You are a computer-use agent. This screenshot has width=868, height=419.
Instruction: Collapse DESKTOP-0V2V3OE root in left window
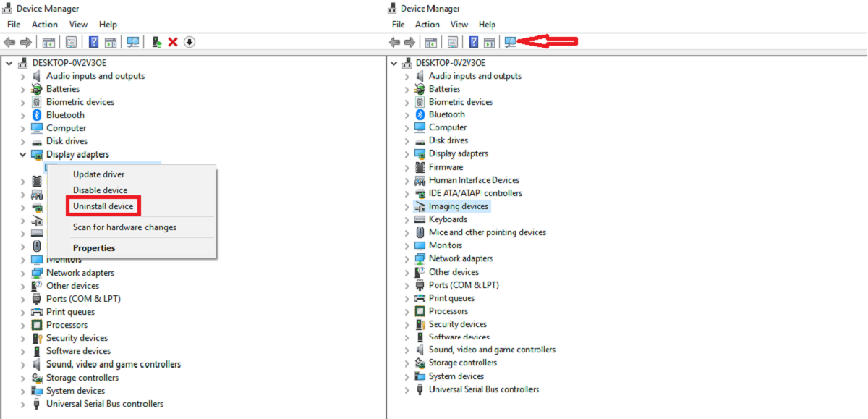pos(9,63)
